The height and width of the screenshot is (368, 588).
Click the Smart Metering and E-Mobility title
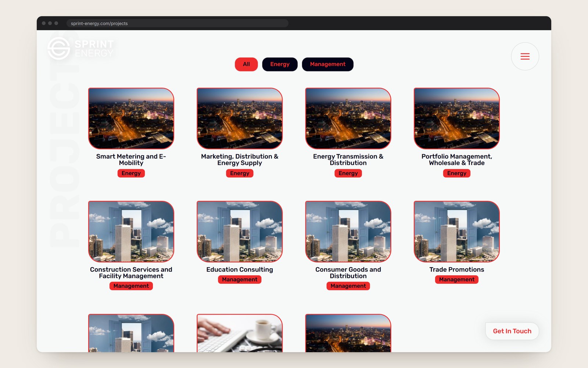[x=131, y=160]
